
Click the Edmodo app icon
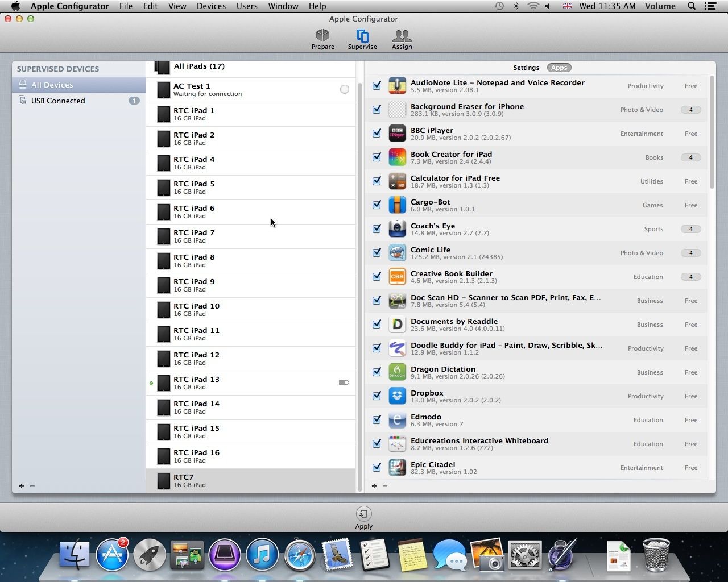(x=397, y=420)
